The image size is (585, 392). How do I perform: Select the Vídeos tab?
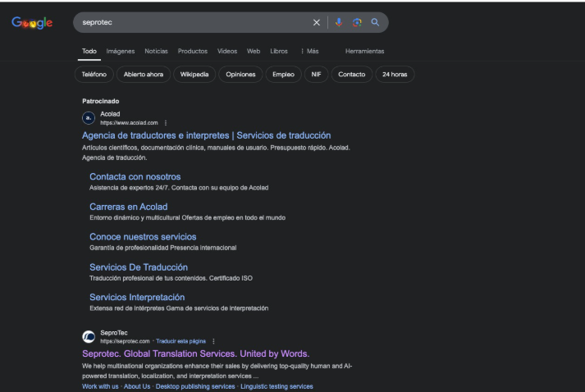click(227, 52)
